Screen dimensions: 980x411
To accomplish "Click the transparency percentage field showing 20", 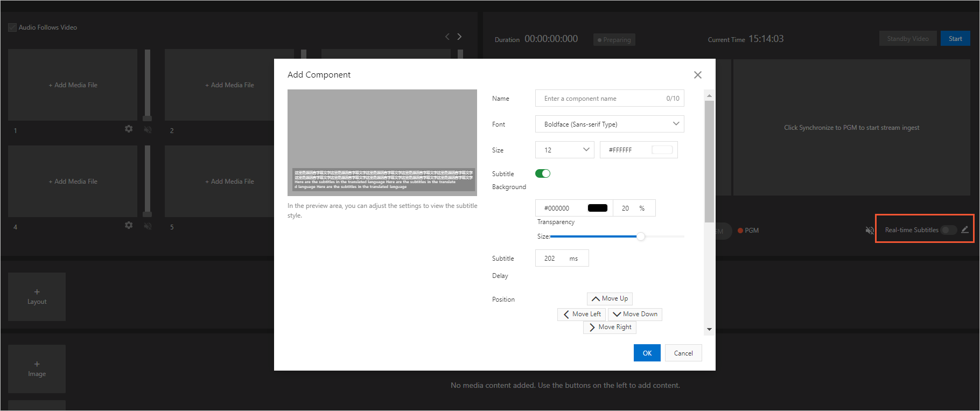I will pos(634,208).
